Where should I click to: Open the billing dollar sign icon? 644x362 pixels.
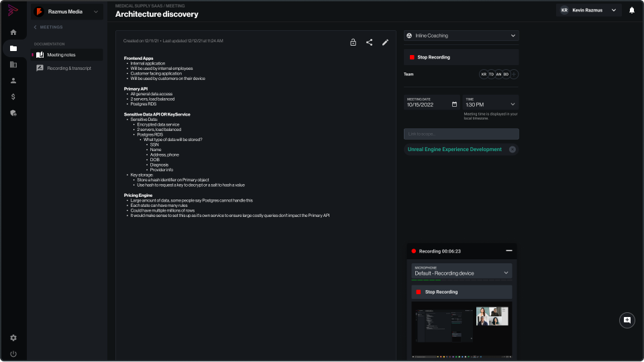[x=13, y=97]
